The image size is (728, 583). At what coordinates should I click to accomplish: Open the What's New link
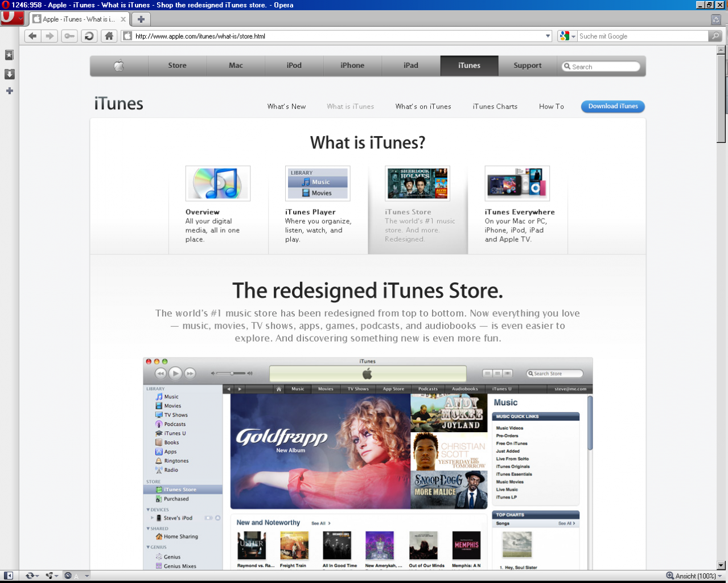tap(286, 106)
